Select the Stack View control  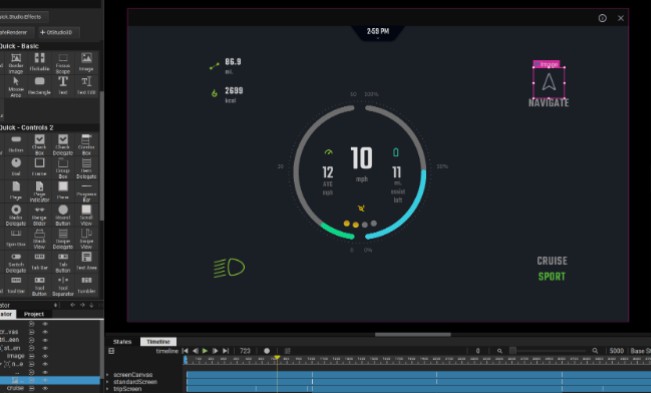[39, 238]
